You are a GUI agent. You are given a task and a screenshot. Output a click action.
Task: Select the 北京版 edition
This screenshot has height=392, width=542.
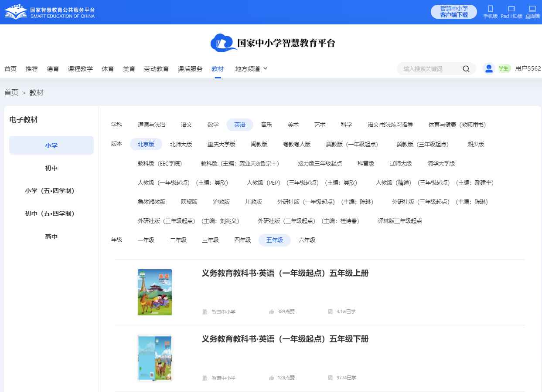(146, 144)
